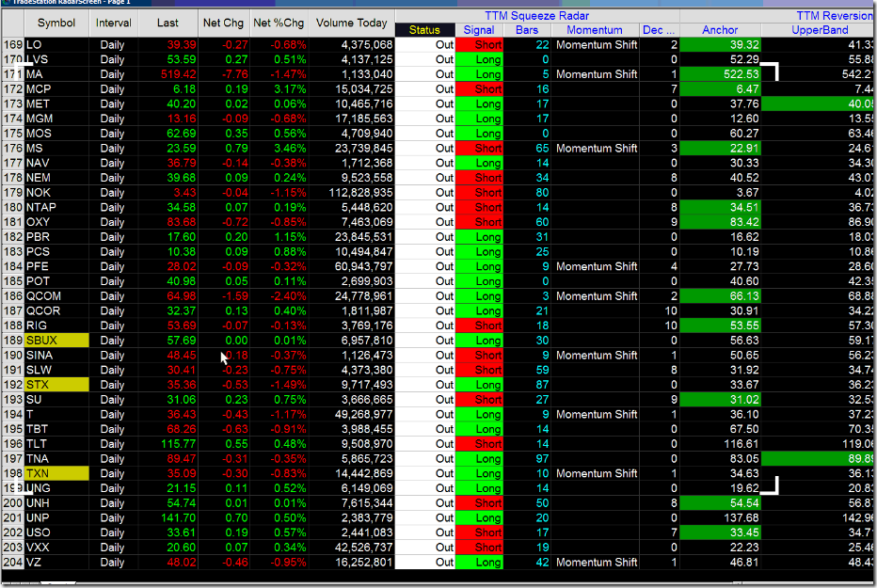Click TLT last price 115.77
The height and width of the screenshot is (588, 877).
tap(179, 444)
